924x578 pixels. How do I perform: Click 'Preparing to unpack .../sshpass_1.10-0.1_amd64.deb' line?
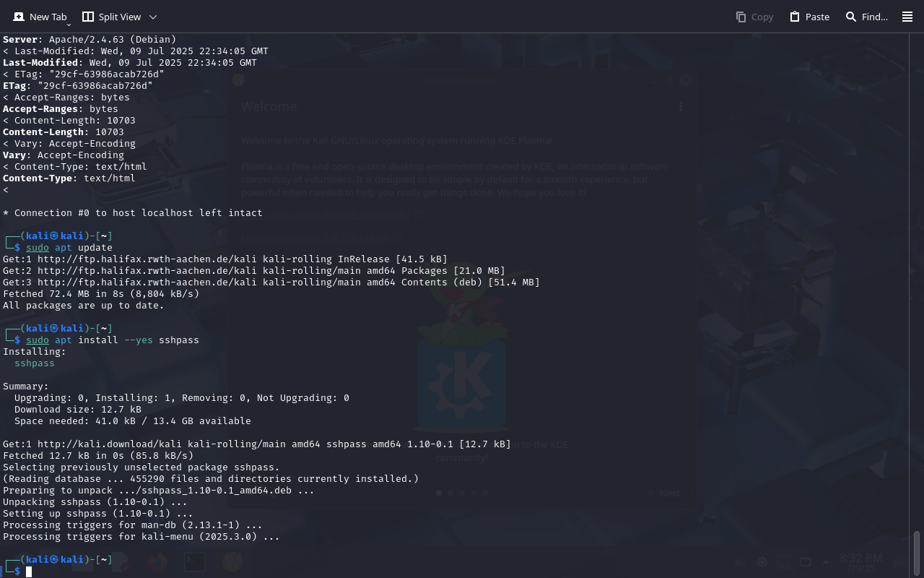(159, 491)
